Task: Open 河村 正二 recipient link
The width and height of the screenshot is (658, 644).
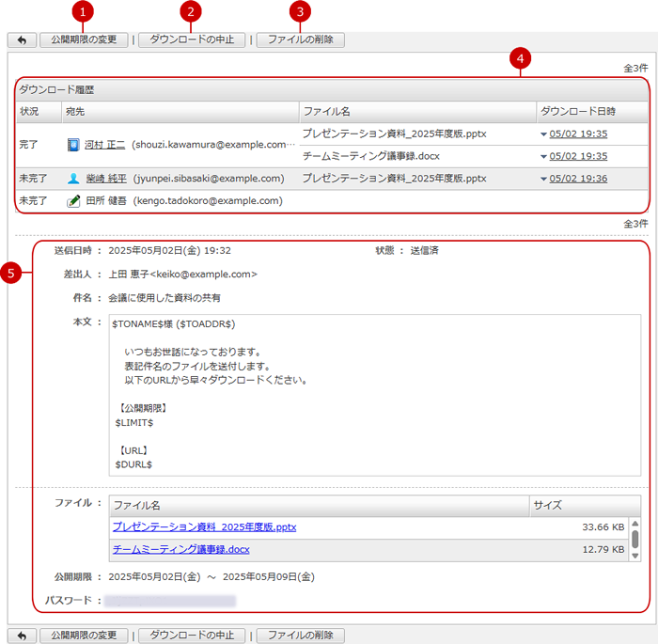Action: click(x=105, y=145)
